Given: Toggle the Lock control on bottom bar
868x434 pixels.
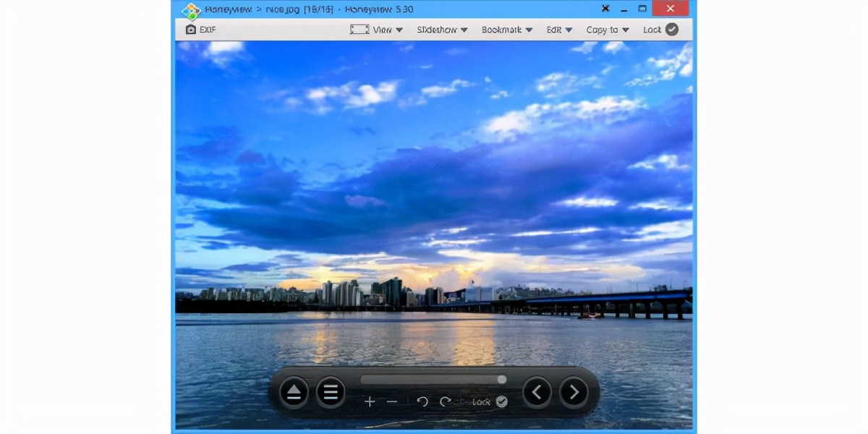Looking at the screenshot, I should (490, 401).
